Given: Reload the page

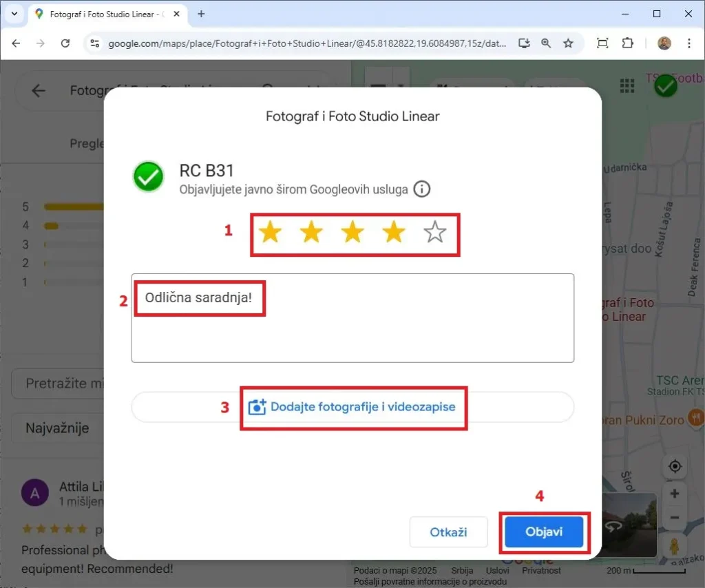Looking at the screenshot, I should pos(65,43).
